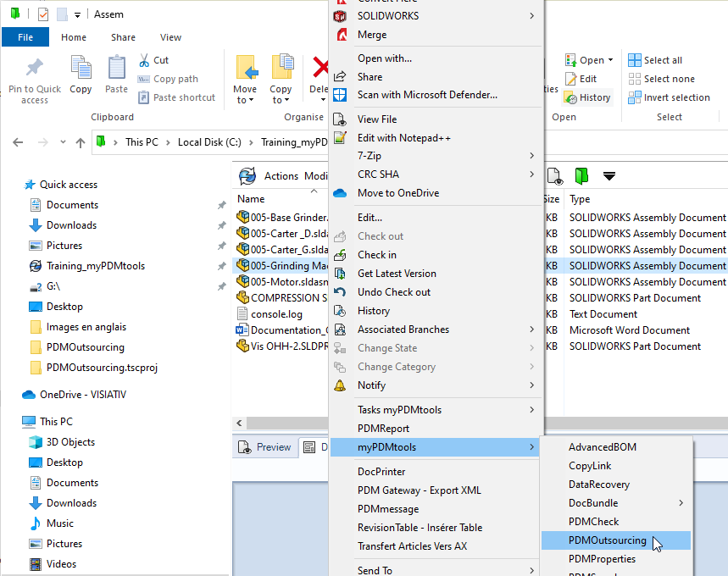Open Training_myPDMtools in Quick access
Screen dimensions: 728x576
tap(95, 266)
